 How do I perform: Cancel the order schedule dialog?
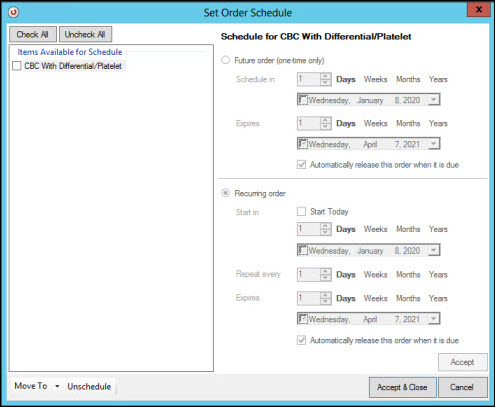coord(462,387)
